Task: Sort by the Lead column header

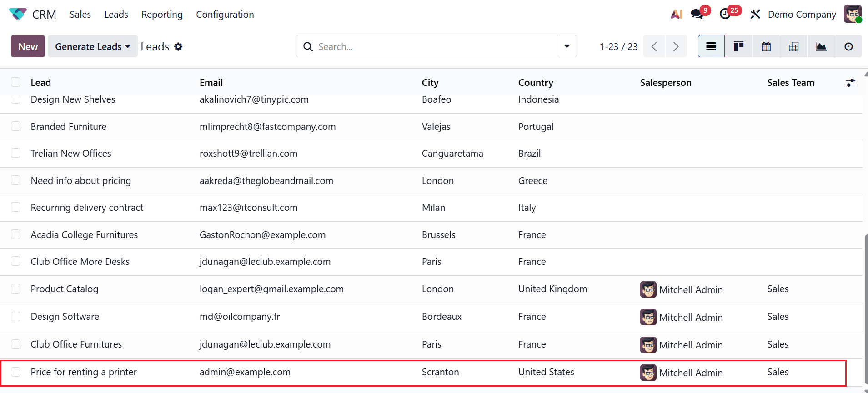Action: pyautogui.click(x=41, y=83)
